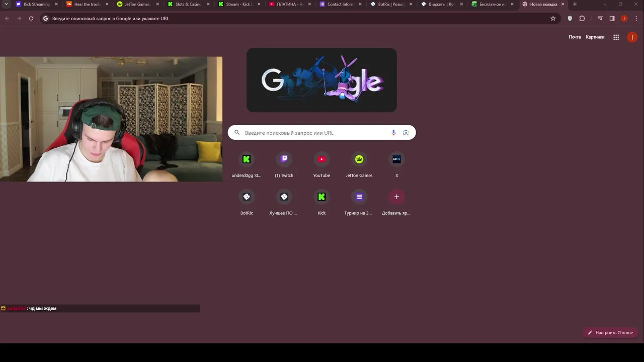Reload the current page
The image size is (644, 362).
coord(31,19)
